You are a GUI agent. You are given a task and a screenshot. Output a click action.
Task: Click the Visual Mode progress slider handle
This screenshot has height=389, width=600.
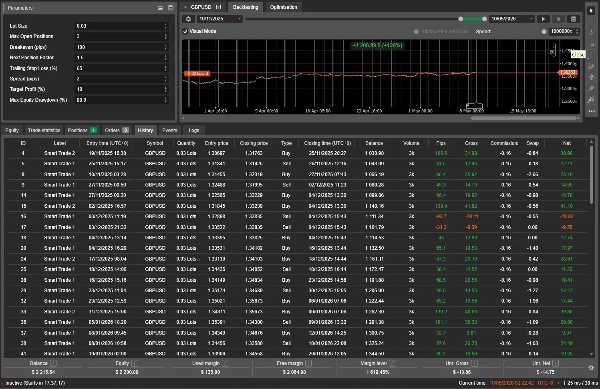pos(416,31)
